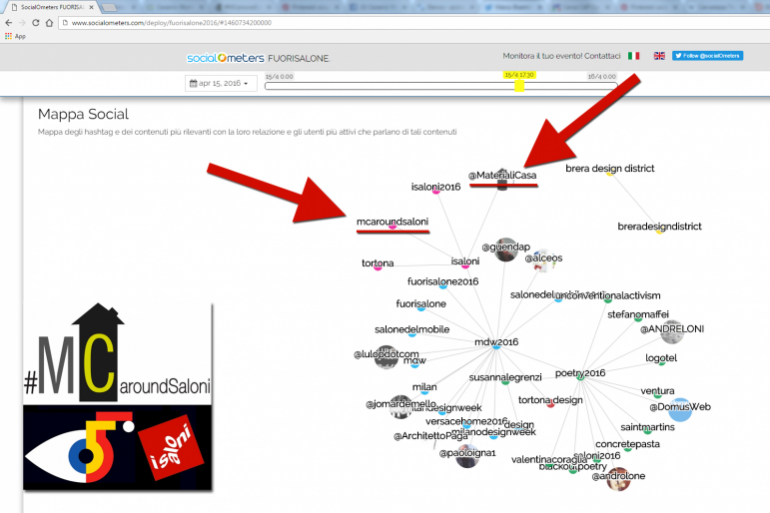Click the @ANDRELONI user avatar

click(672, 332)
